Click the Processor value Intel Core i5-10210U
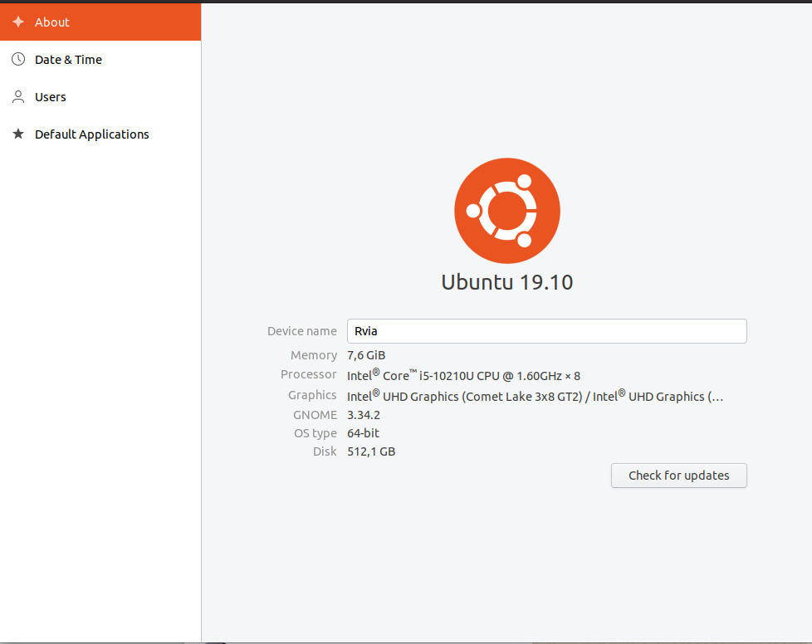 [463, 375]
